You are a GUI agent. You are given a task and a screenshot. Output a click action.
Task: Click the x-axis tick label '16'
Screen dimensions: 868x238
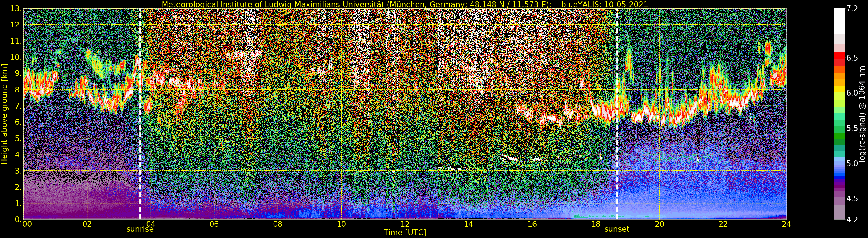pyautogui.click(x=532, y=224)
